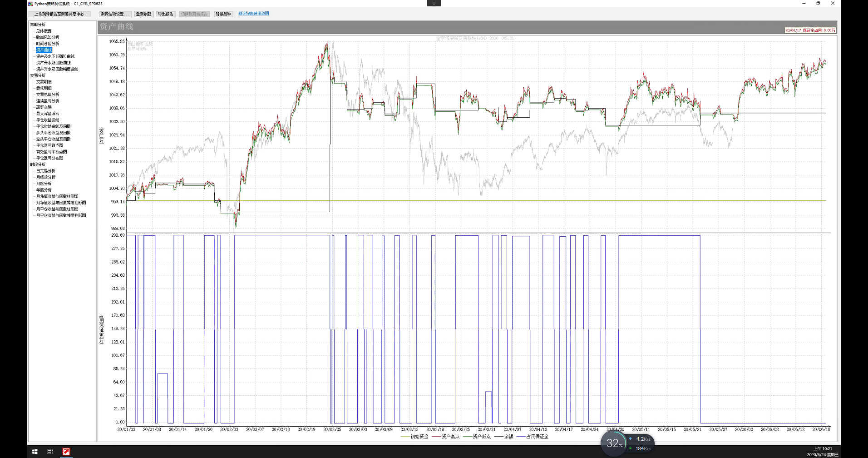
Task: Open the 测评报告使用说明 link
Action: click(x=253, y=14)
